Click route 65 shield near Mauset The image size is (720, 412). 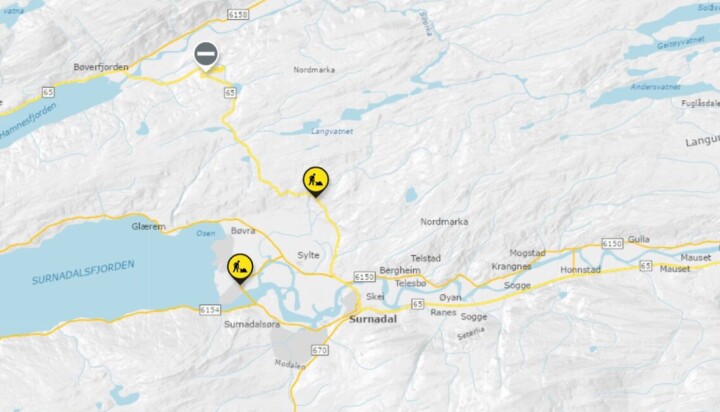click(646, 265)
